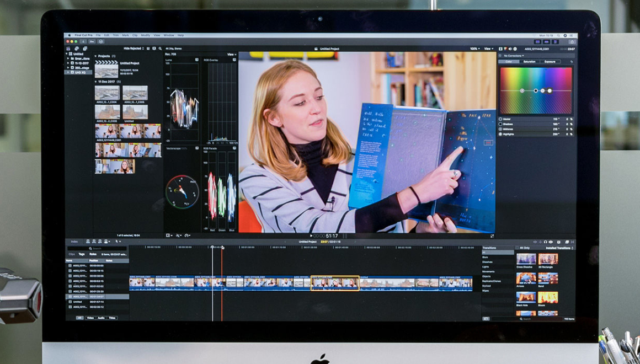
Task: Open the File menu
Action: point(98,35)
